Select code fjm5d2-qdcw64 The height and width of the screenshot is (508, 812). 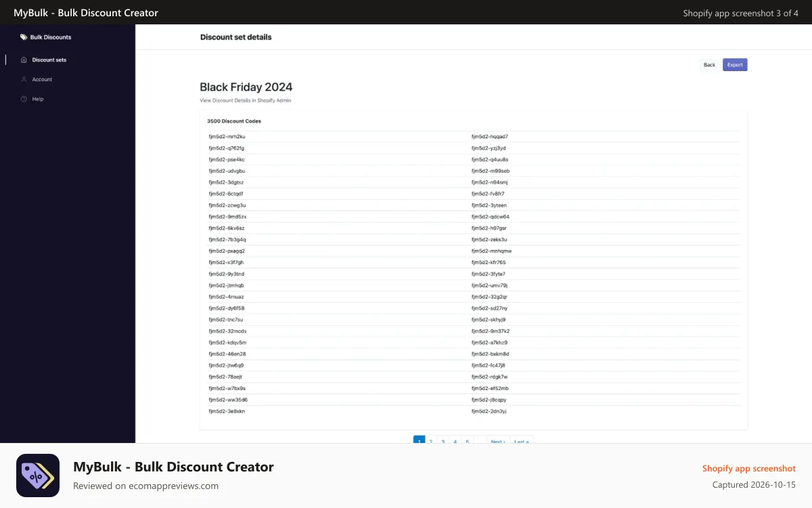491,217
